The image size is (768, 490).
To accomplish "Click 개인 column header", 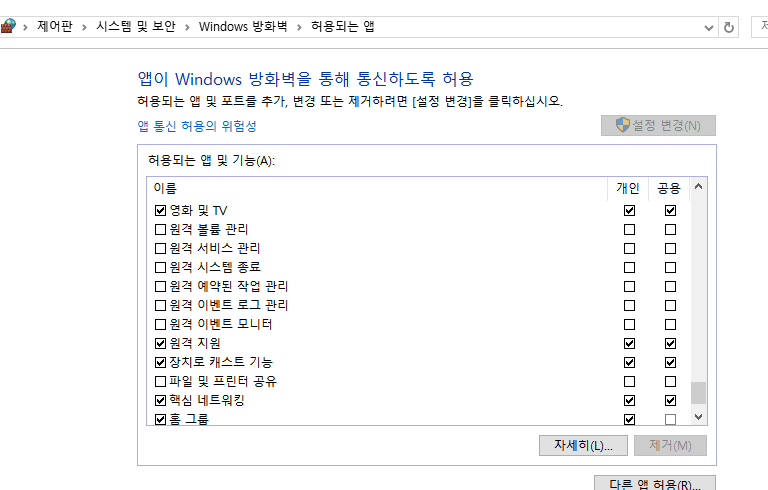I will click(x=628, y=189).
